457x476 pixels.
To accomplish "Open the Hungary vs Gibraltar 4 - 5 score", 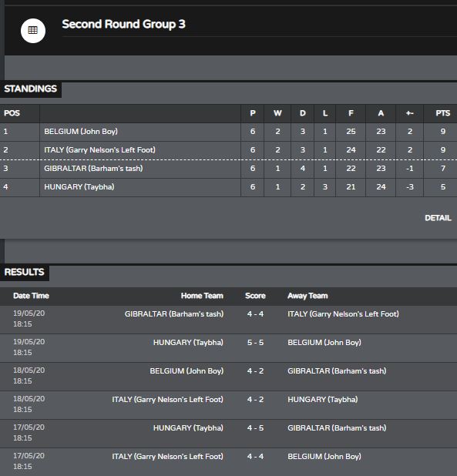I will coord(255,428).
